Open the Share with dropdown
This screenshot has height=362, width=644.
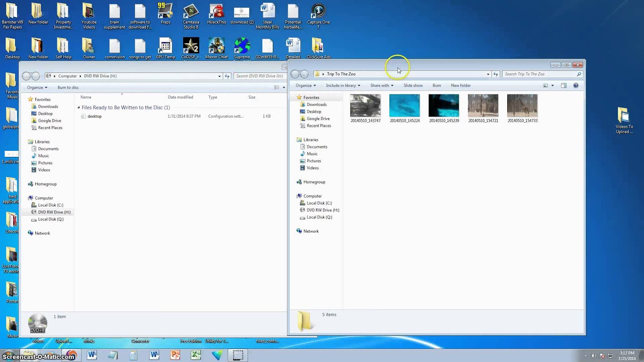tap(382, 85)
